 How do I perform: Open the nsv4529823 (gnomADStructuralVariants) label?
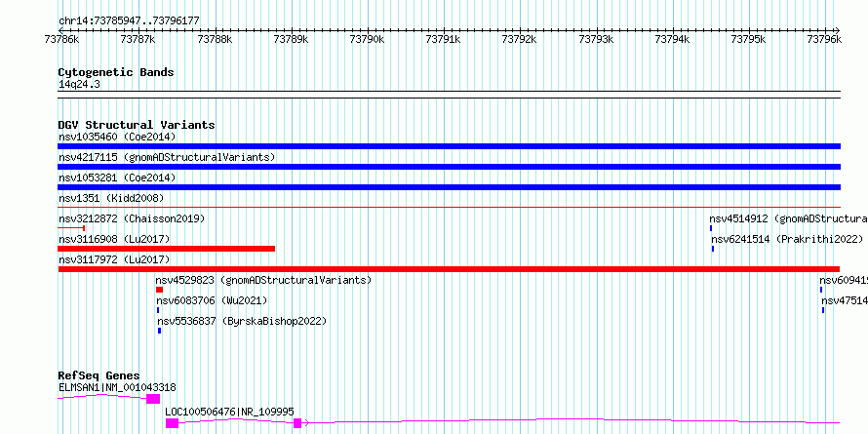point(263,280)
